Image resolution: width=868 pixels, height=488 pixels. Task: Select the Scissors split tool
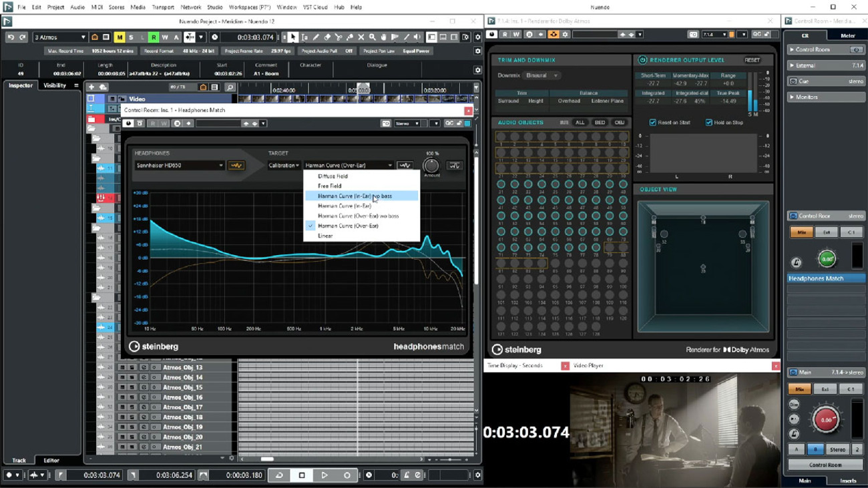click(339, 37)
